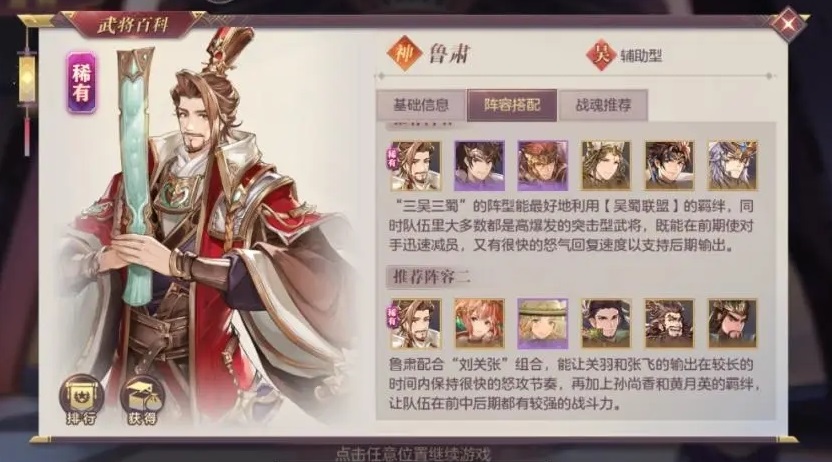832x462 pixels.
Task: Click the 神 diamond emblem
Action: coord(404,53)
